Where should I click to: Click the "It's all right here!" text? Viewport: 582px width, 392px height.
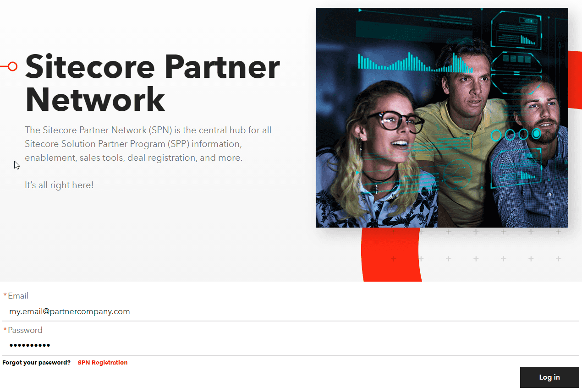pos(59,185)
